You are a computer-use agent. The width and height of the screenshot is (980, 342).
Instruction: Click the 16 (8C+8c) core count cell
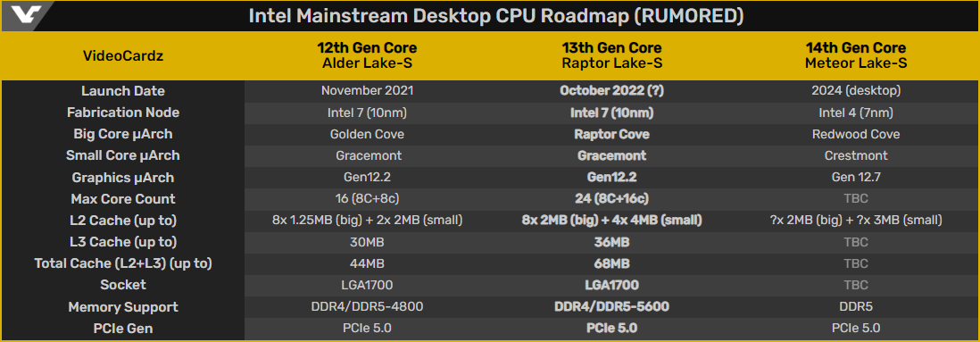pyautogui.click(x=368, y=199)
